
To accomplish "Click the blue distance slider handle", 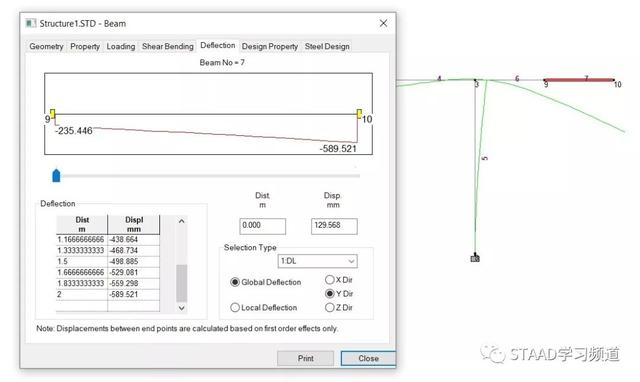I will [56, 175].
